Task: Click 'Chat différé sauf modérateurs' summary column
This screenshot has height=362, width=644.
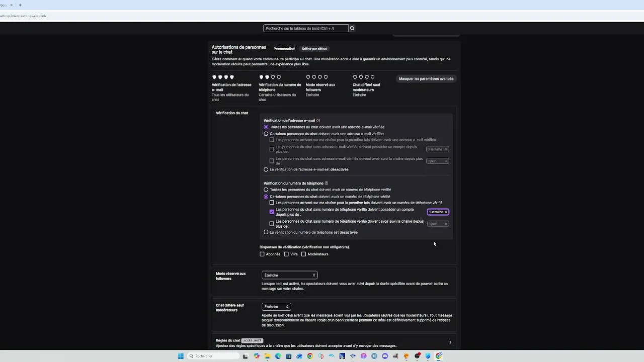Action: [366, 85]
